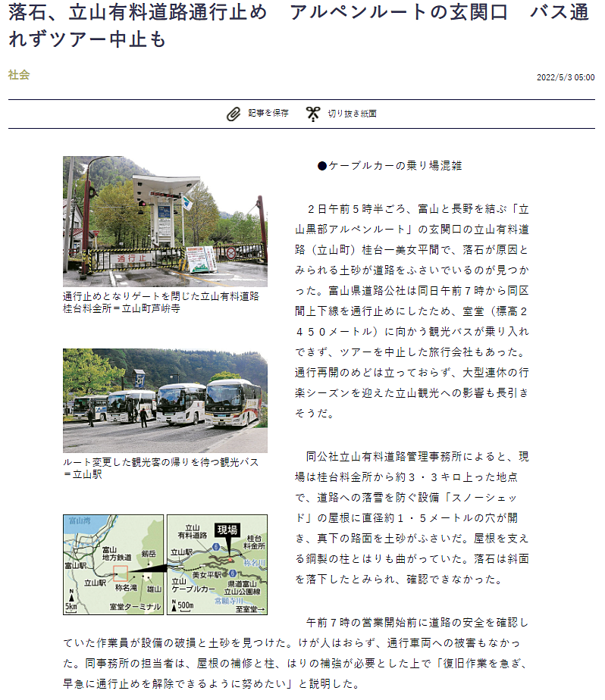The image size is (605, 700).
Task: Click paragraph starting ２日午前５時半ごろ
Action: pos(412,311)
